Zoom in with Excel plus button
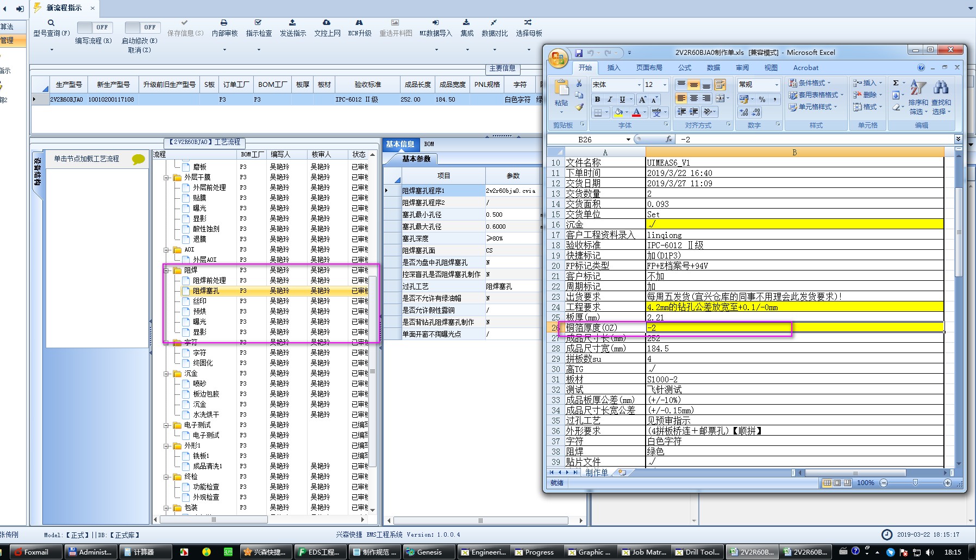The width and height of the screenshot is (976, 560). click(948, 483)
